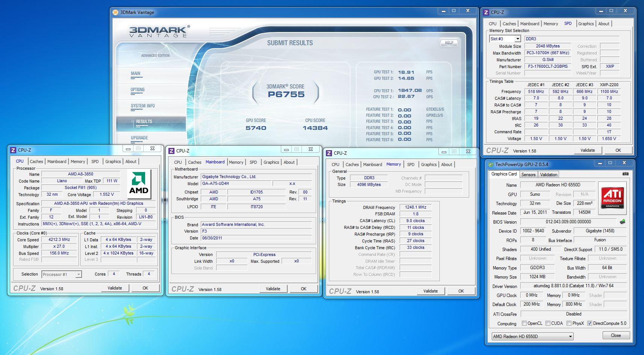Click the CPU-Z Z icon in CPU window title

(13, 150)
